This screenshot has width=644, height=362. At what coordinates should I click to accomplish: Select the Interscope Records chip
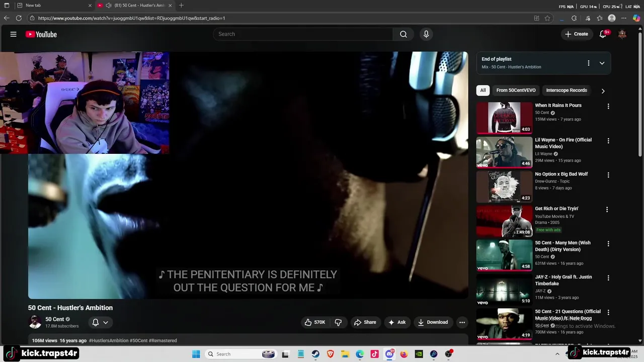pyautogui.click(x=567, y=90)
